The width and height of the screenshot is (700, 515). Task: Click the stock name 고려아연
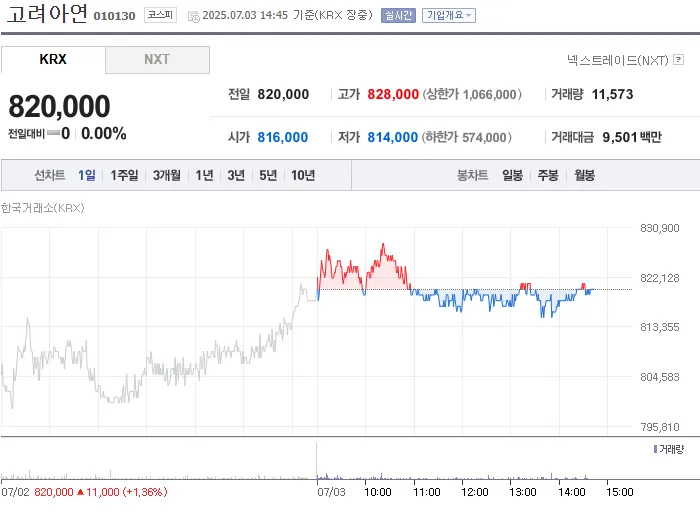coord(47,14)
